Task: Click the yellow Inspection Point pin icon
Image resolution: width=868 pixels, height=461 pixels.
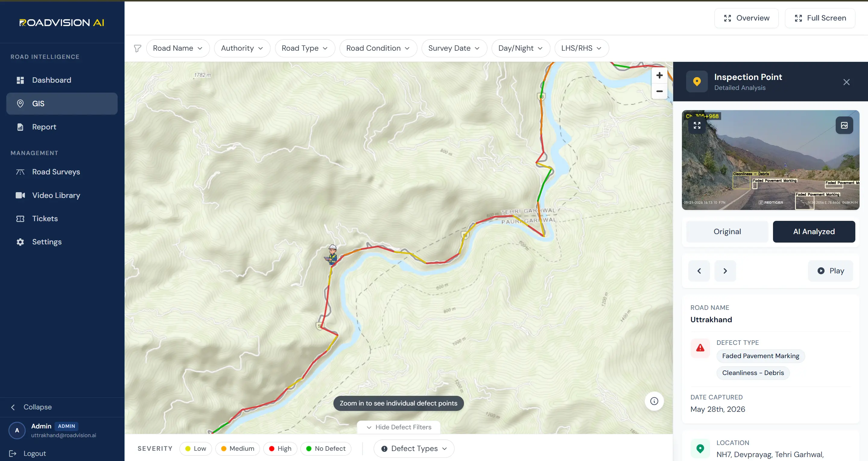Action: pyautogui.click(x=697, y=81)
